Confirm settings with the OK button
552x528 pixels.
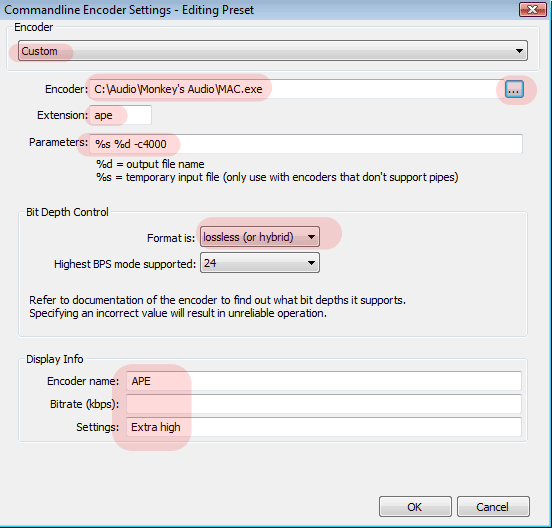(x=415, y=507)
